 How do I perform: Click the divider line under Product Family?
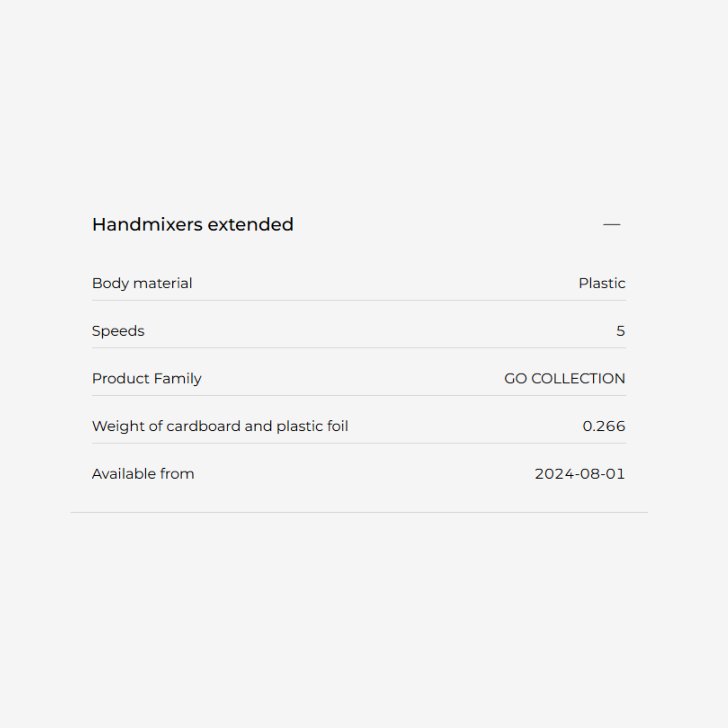pyautogui.click(x=359, y=396)
